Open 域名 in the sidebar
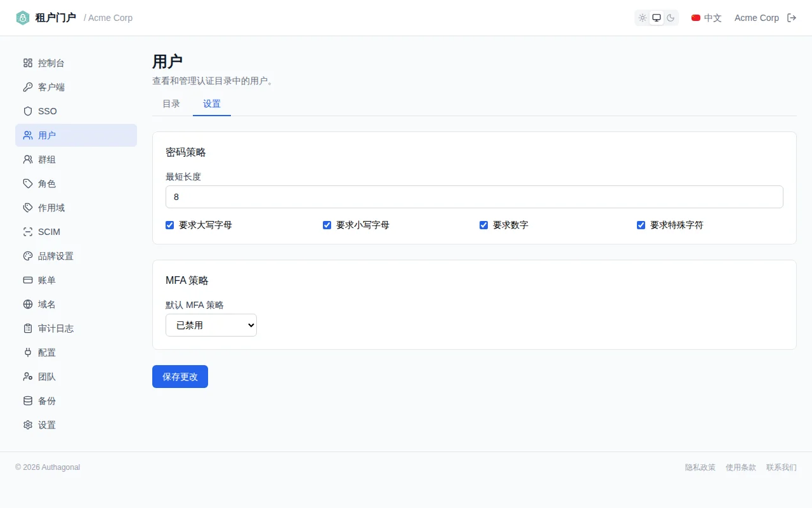The width and height of the screenshot is (812, 508). click(x=76, y=304)
